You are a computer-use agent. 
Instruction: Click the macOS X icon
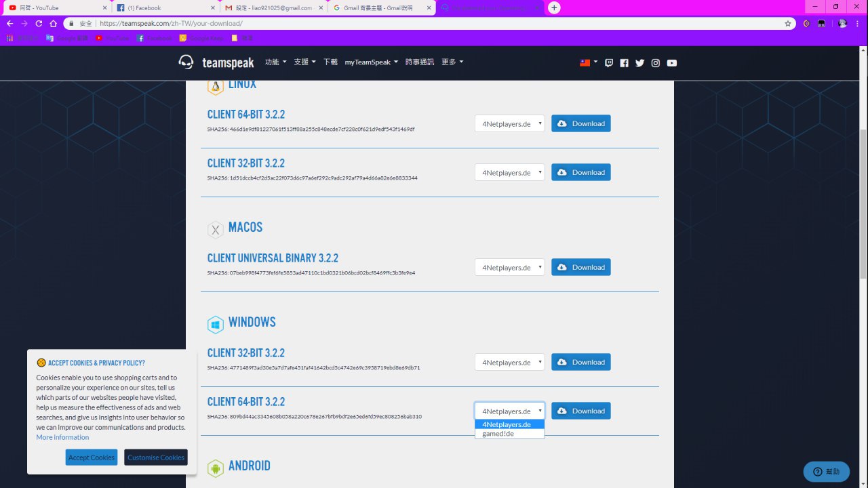coord(215,230)
